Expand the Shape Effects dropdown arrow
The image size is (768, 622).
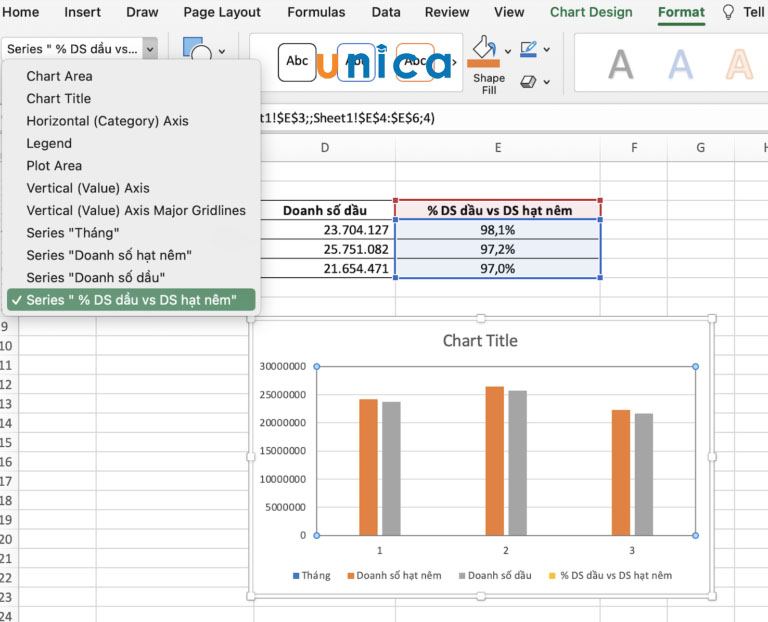point(547,81)
